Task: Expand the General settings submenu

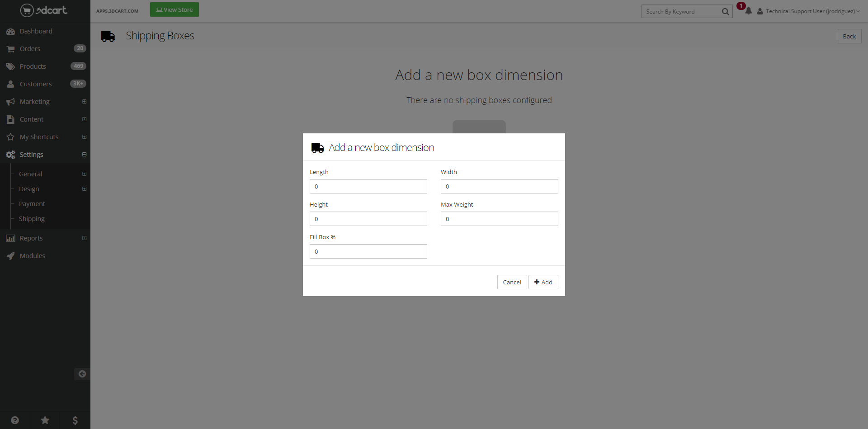Action: tap(84, 174)
